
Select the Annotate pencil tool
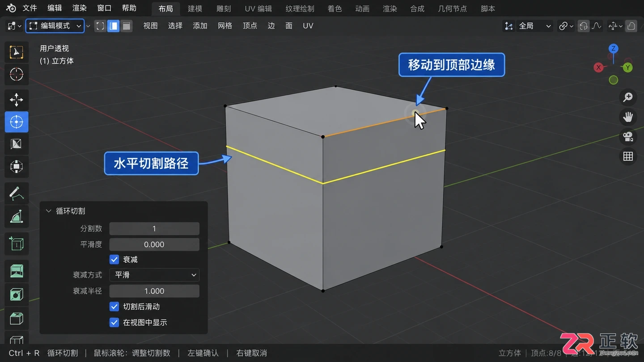coord(17,194)
